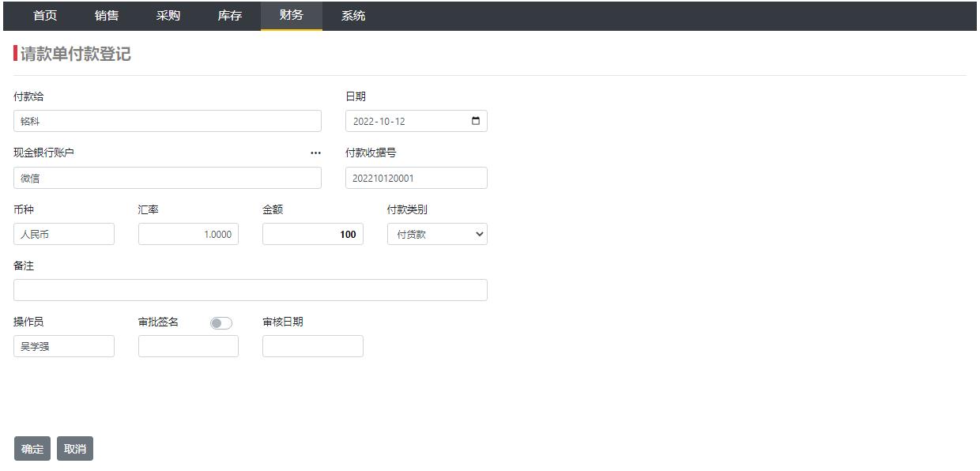
Task: Open the 库存 menu
Action: click(x=230, y=16)
